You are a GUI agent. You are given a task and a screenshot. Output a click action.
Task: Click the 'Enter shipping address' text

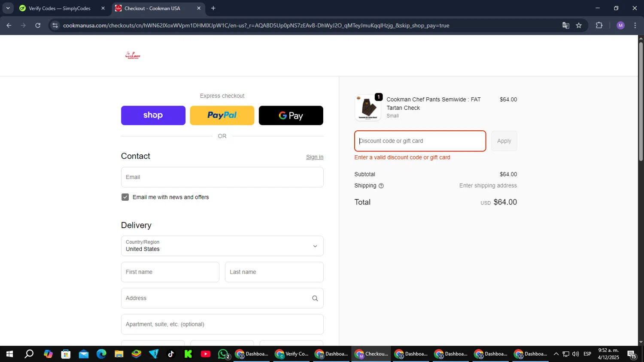[488, 186]
